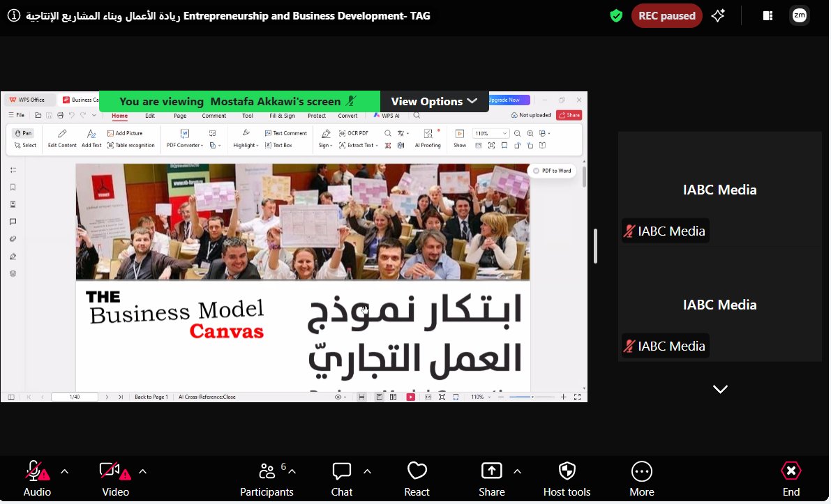This screenshot has height=504, width=831.
Task: Switch to WPS Comment tab
Action: pyautogui.click(x=214, y=116)
